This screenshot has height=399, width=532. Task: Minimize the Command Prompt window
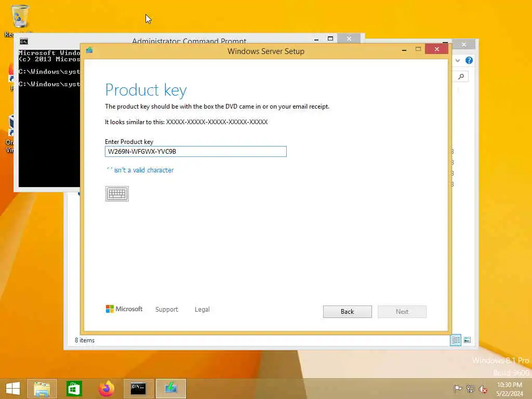tap(316, 39)
